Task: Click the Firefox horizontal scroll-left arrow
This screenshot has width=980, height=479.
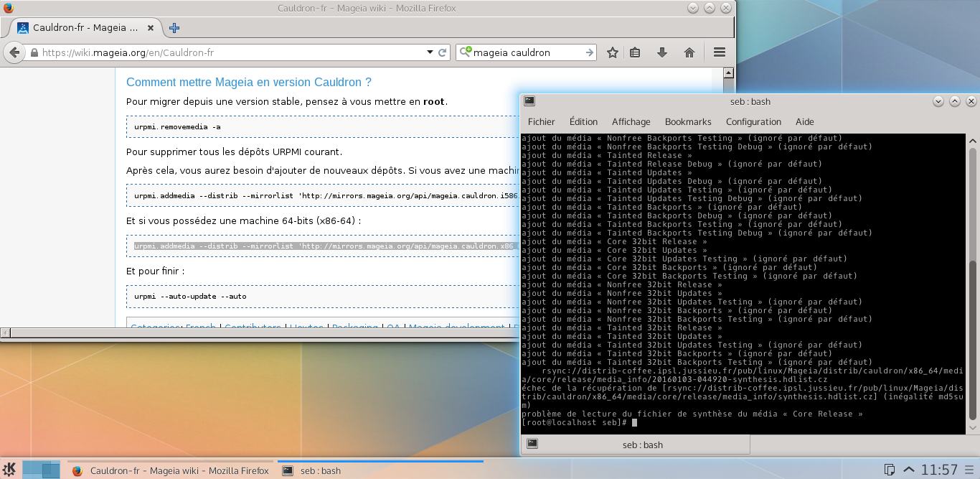Action: click(x=5, y=332)
